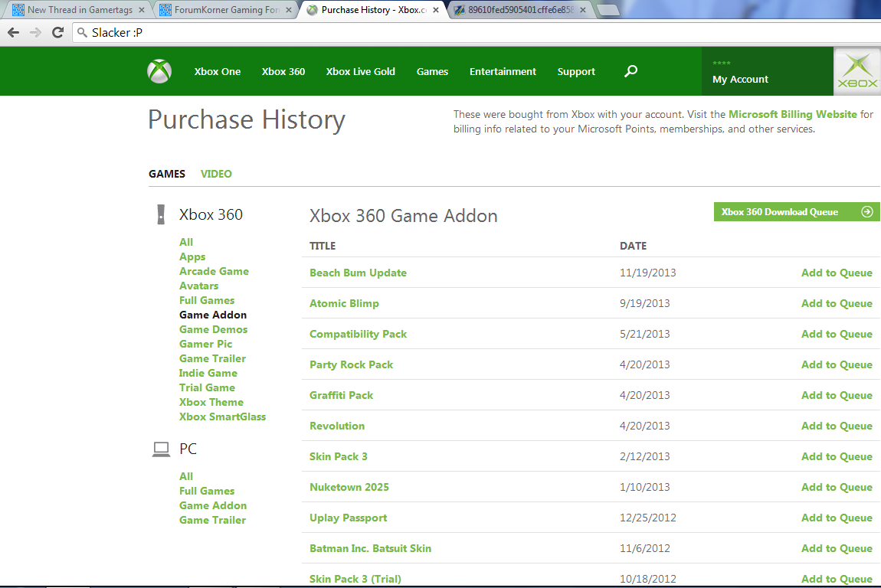Image resolution: width=881 pixels, height=588 pixels.
Task: Open Games navbar menu
Action: coord(432,71)
